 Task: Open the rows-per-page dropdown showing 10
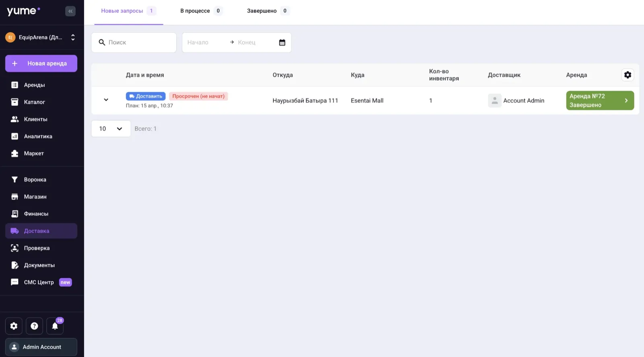click(111, 129)
